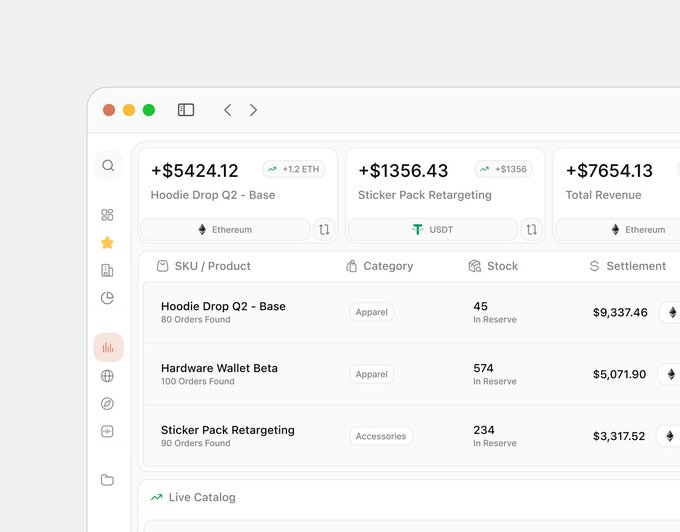The width and height of the screenshot is (680, 532).
Task: Select Hardware Wallet Beta row title
Action: tap(219, 368)
